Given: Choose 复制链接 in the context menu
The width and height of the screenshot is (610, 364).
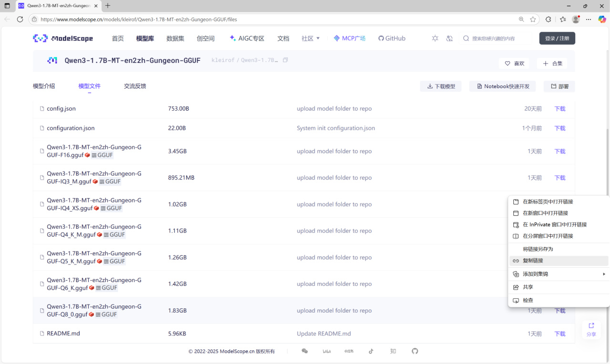Looking at the screenshot, I should 559,261.
